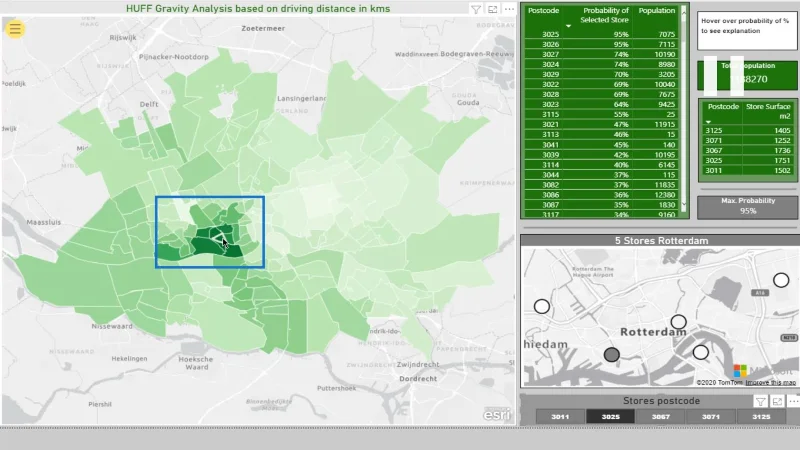Select 3067 row with surface 1736

(747, 151)
